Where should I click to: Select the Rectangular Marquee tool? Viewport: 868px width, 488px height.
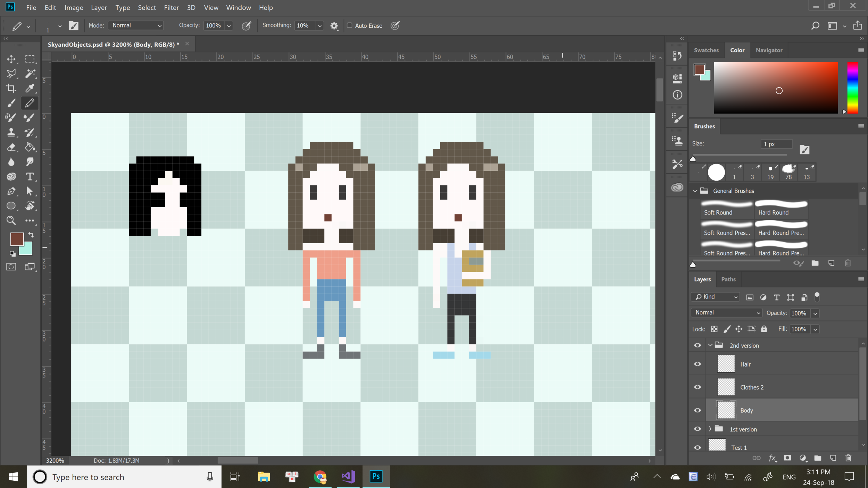pos(30,59)
